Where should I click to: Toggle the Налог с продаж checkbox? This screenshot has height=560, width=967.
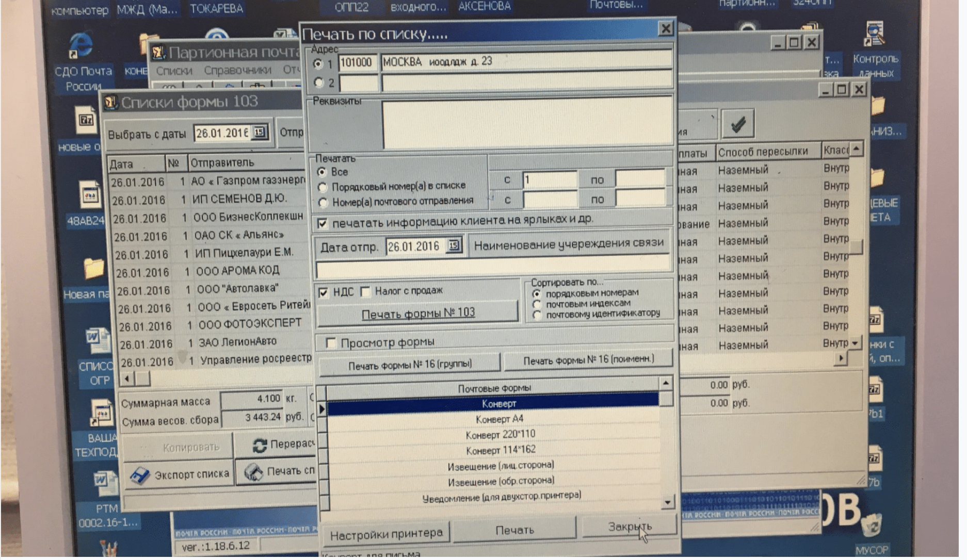click(365, 292)
